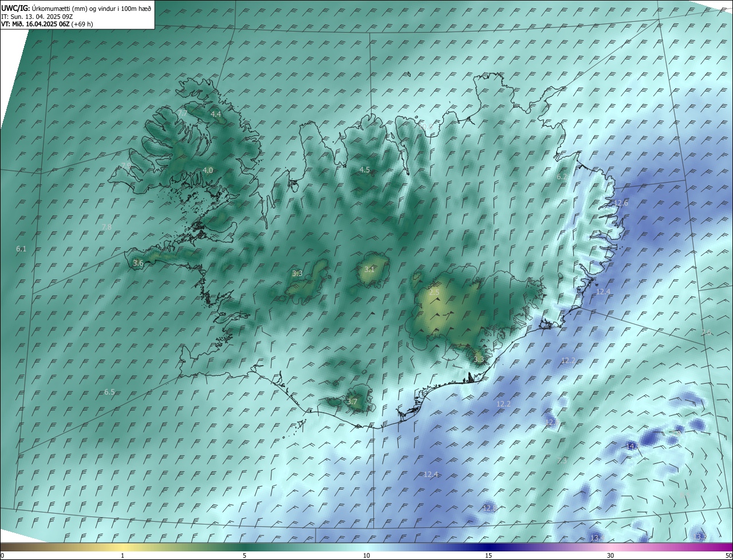Click the 7.3 value in the southeast sea
Image resolution: width=733 pixels, height=560 pixels.
click(x=562, y=461)
